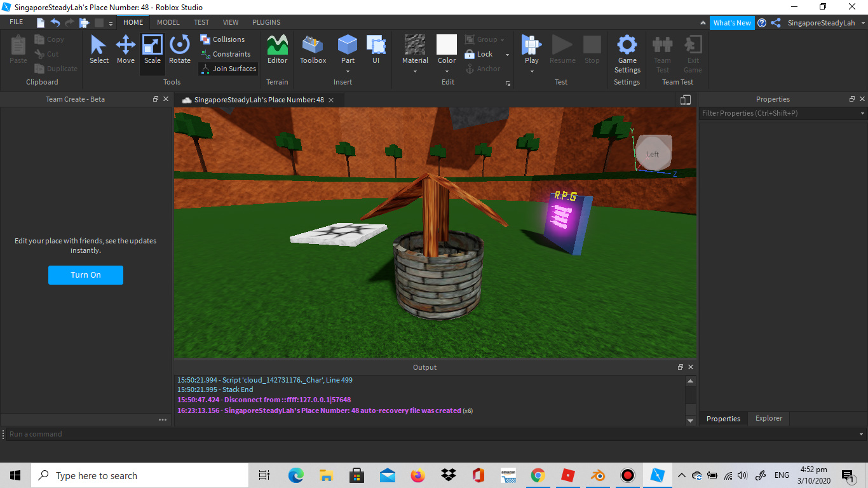Toggle Join Surfaces option
Image resolution: width=868 pixels, height=488 pixels.
(x=228, y=69)
